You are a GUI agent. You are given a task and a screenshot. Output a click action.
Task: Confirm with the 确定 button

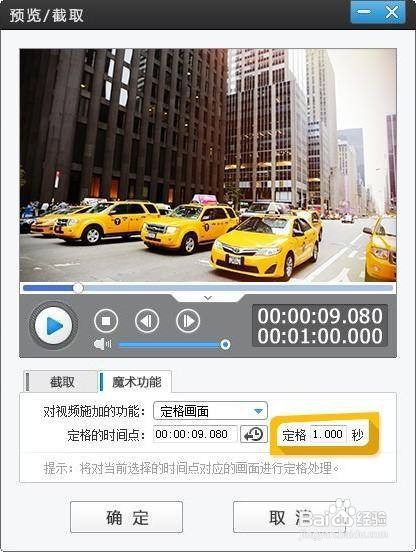click(x=126, y=517)
